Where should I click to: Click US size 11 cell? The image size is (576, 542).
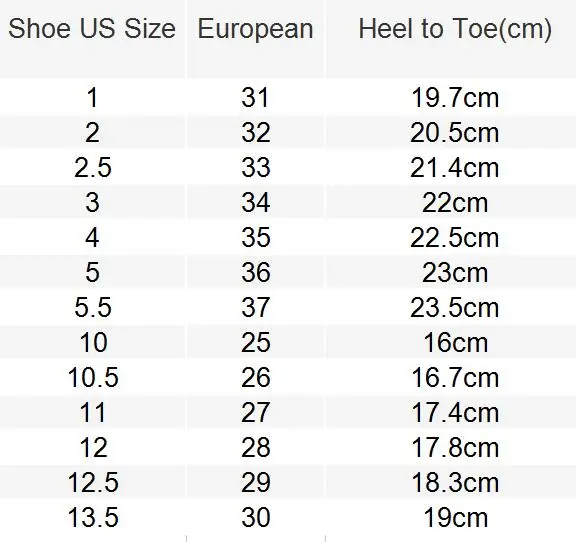click(x=93, y=412)
